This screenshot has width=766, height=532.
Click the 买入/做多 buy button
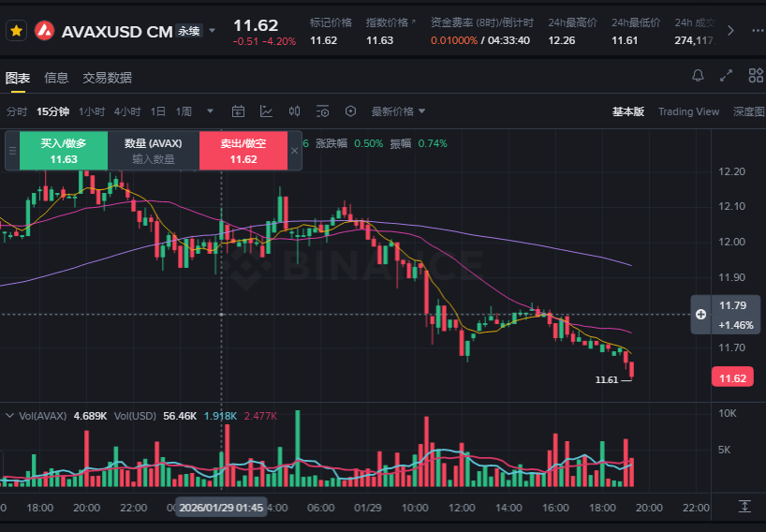coord(64,151)
